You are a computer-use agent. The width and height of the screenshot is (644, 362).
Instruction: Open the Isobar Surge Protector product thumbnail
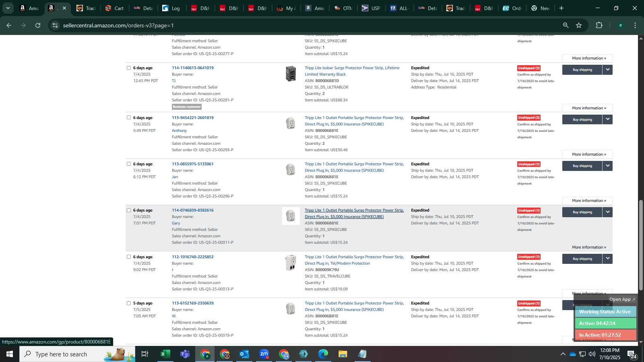coord(291,74)
